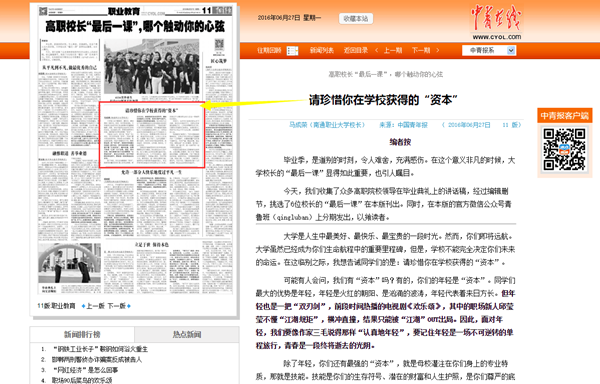Click the 中青在线 logo at top right
The image size is (600, 384).
click(496, 22)
